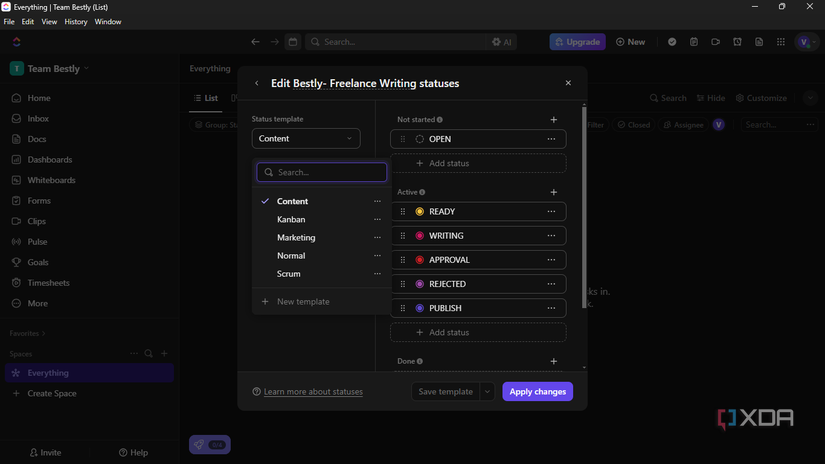Open options menu for WRITING status
This screenshot has height=464, width=825.
[x=551, y=236]
